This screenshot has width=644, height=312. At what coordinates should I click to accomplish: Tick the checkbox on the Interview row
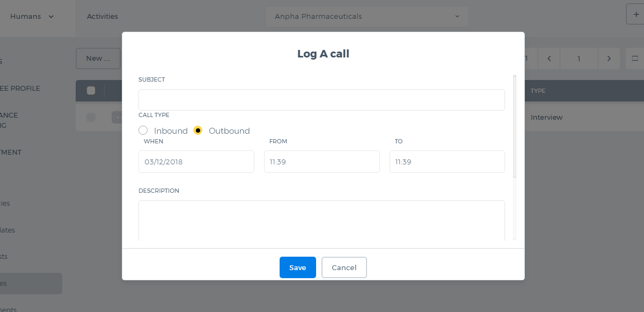click(91, 117)
